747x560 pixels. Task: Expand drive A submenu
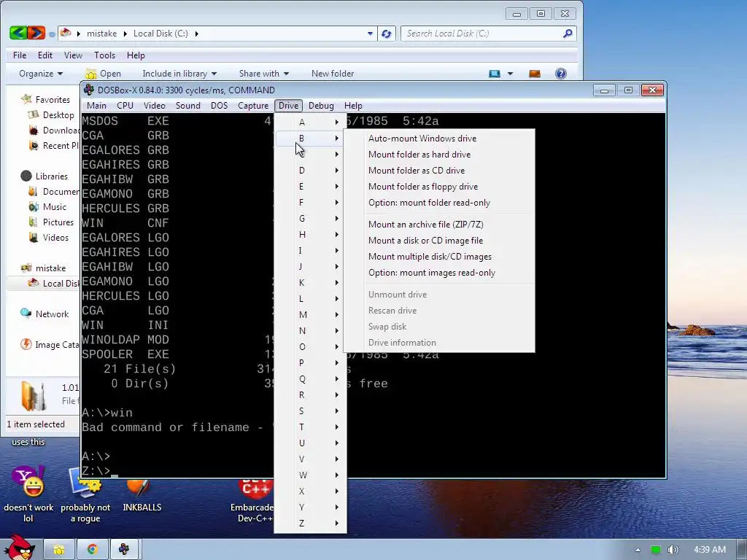pos(310,122)
